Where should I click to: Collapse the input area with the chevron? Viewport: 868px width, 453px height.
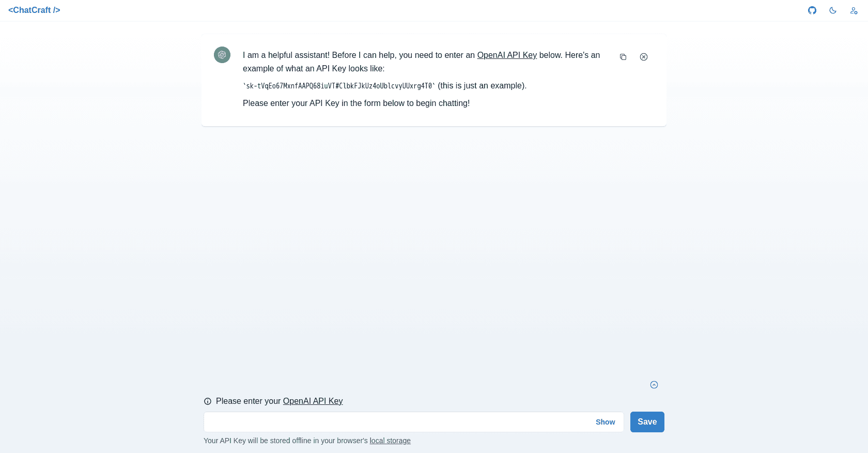coord(654,385)
